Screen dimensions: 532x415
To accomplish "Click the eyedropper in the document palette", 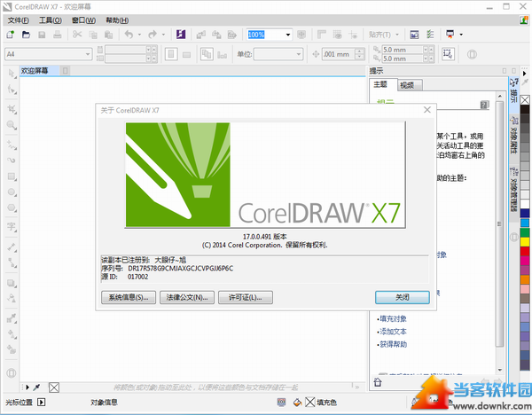I will [x=36, y=388].
